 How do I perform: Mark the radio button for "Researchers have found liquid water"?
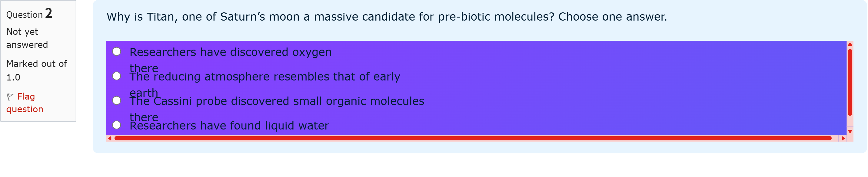click(x=117, y=125)
